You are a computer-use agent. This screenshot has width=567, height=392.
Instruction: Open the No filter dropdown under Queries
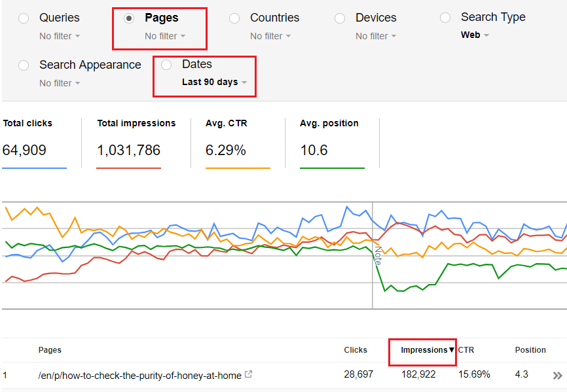[60, 36]
